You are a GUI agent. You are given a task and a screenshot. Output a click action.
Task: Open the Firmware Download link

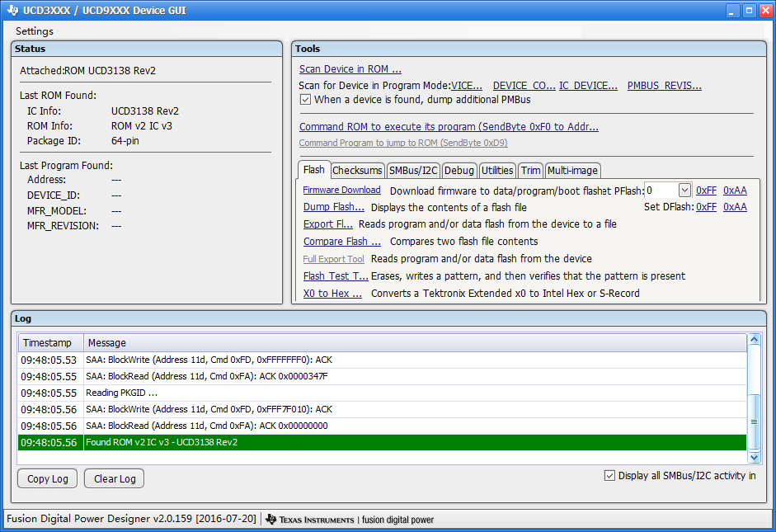coord(341,190)
